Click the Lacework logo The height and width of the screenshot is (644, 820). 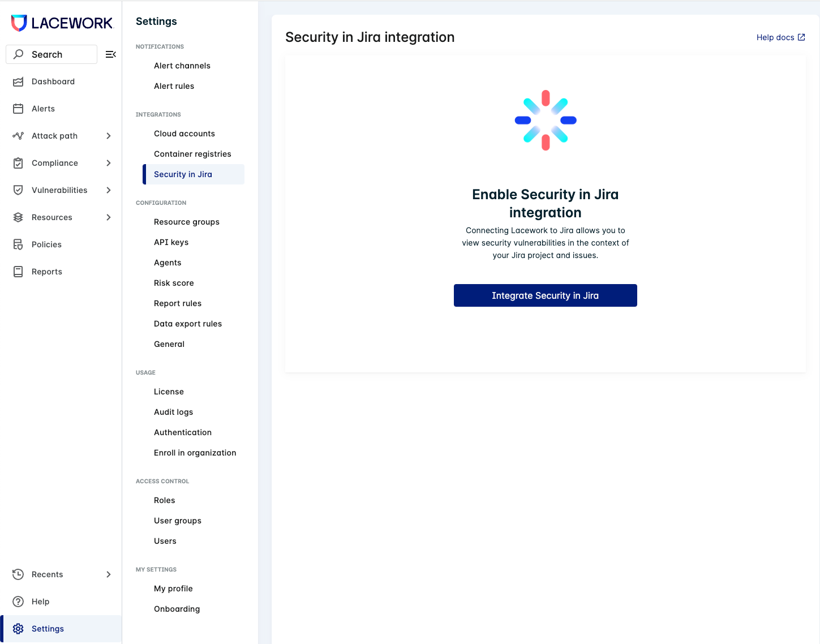point(62,23)
